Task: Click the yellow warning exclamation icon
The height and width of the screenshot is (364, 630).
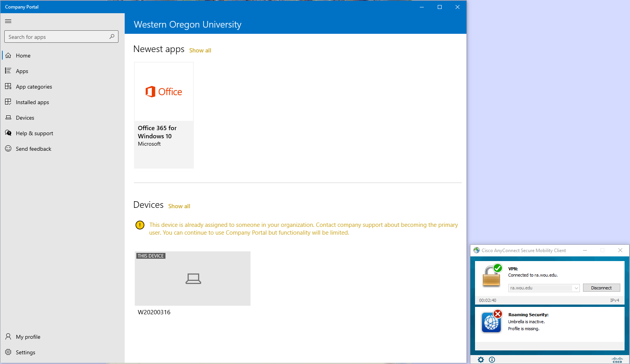Action: click(x=140, y=225)
